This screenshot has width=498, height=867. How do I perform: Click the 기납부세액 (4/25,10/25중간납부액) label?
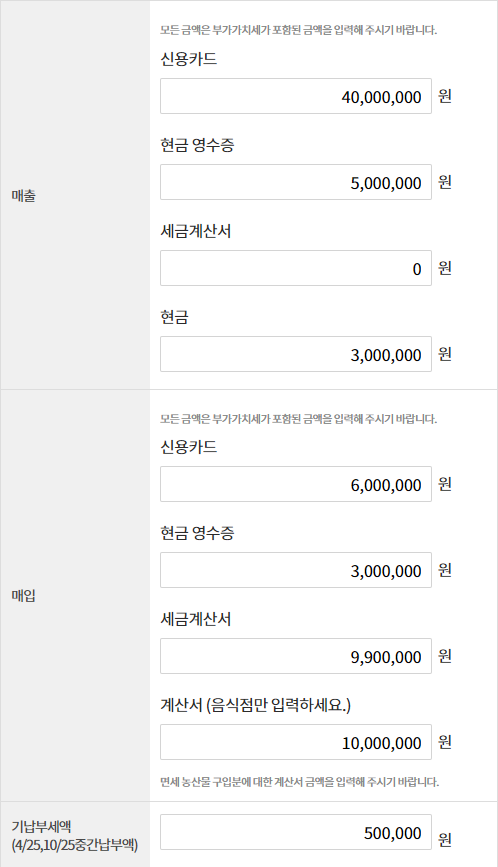coord(75,835)
